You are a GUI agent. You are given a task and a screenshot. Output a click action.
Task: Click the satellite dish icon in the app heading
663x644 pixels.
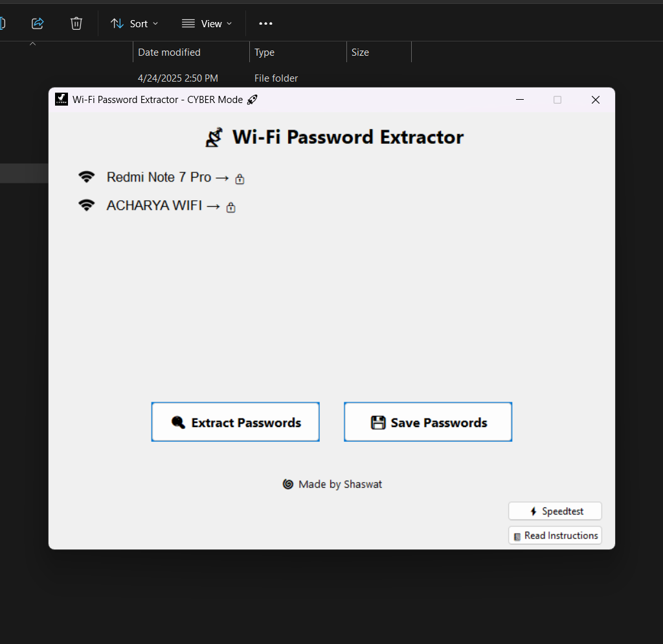coord(213,137)
